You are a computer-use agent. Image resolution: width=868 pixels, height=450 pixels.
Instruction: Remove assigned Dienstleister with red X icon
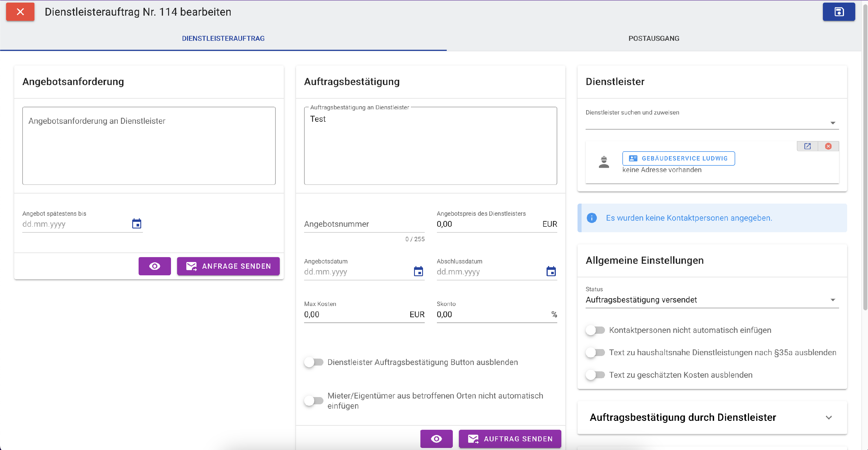click(x=828, y=146)
